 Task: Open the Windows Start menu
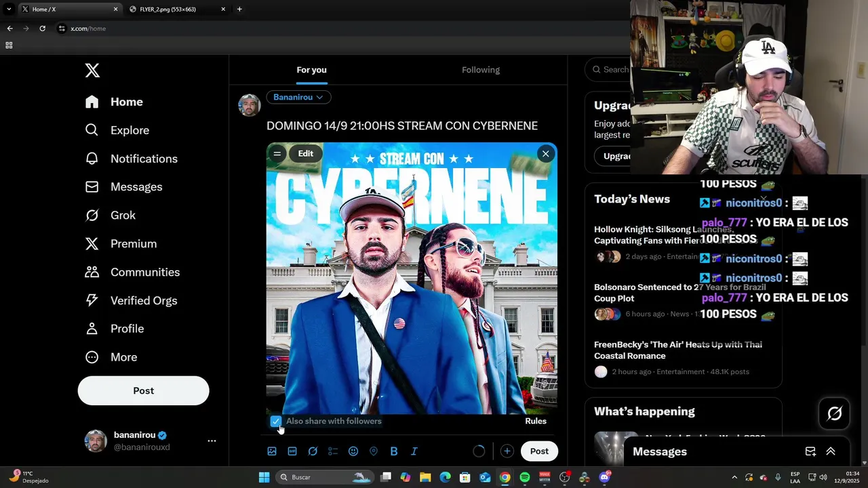coord(264,477)
